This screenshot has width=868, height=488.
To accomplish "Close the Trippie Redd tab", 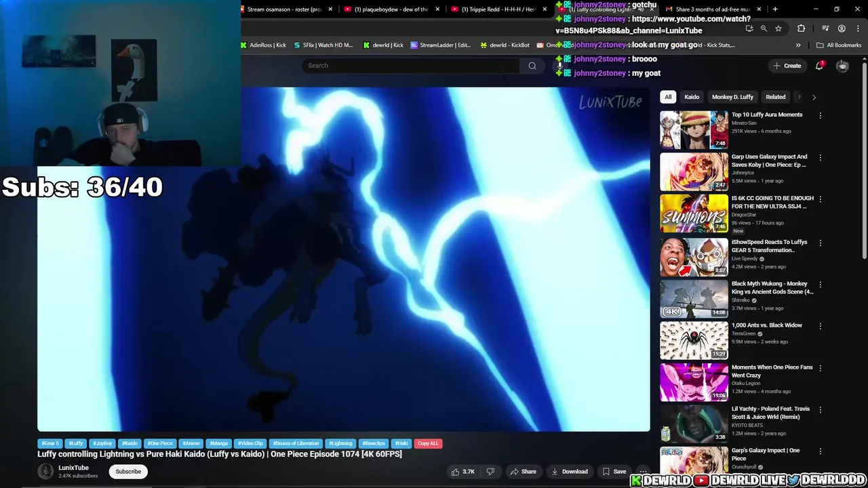I will point(545,9).
